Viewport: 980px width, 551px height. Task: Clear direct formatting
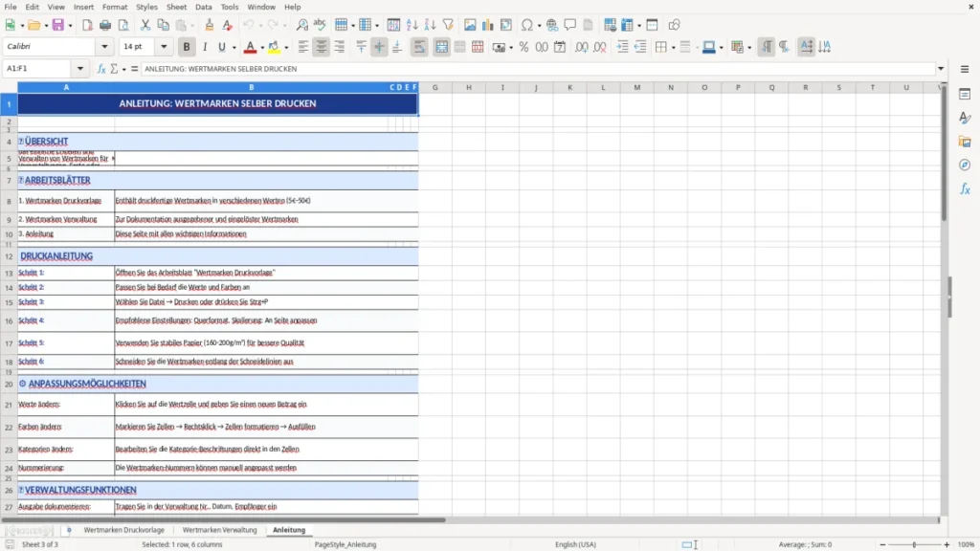(x=228, y=25)
